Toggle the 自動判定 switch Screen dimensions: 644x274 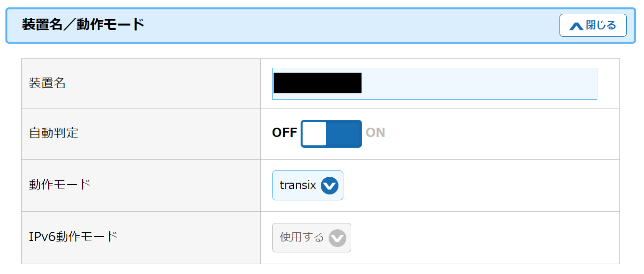tap(331, 134)
